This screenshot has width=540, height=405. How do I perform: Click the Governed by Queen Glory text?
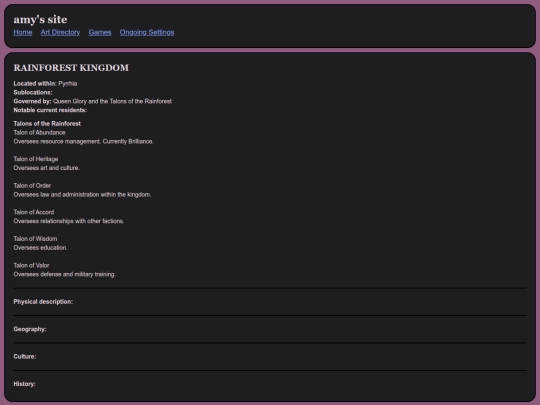click(x=93, y=101)
